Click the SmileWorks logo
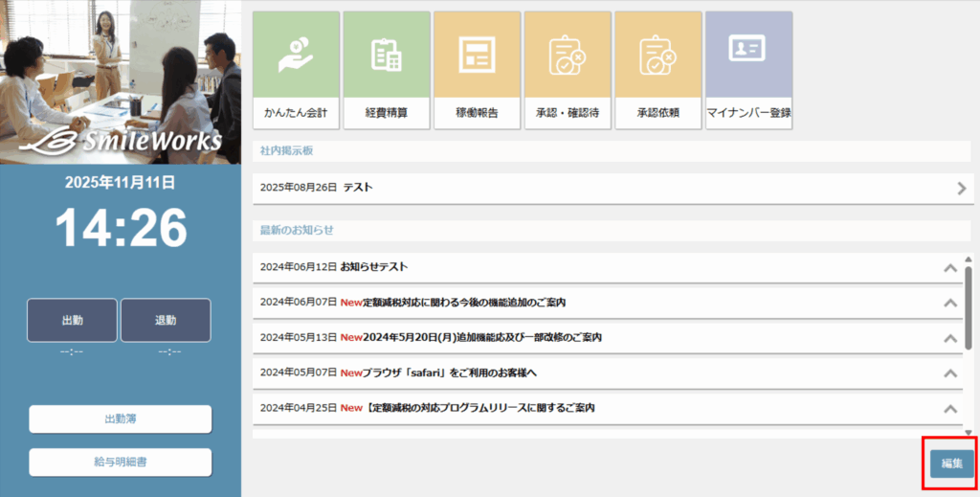This screenshot has height=497, width=980. coord(121,143)
